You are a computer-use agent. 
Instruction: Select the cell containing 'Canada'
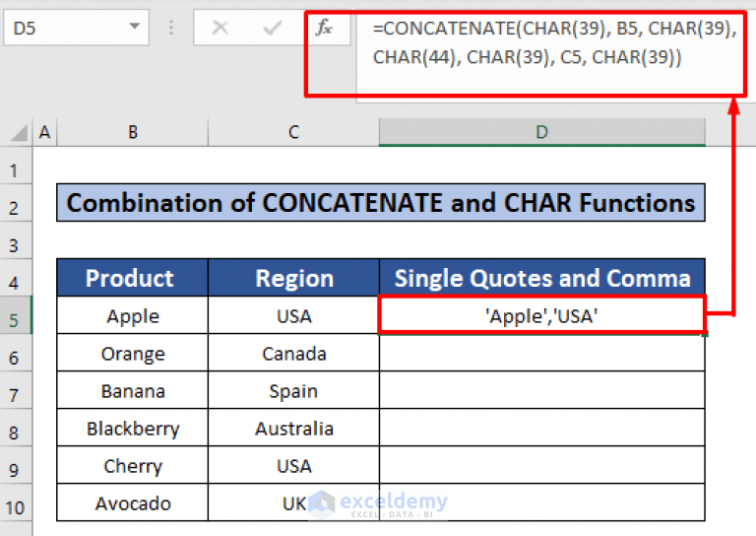click(293, 353)
